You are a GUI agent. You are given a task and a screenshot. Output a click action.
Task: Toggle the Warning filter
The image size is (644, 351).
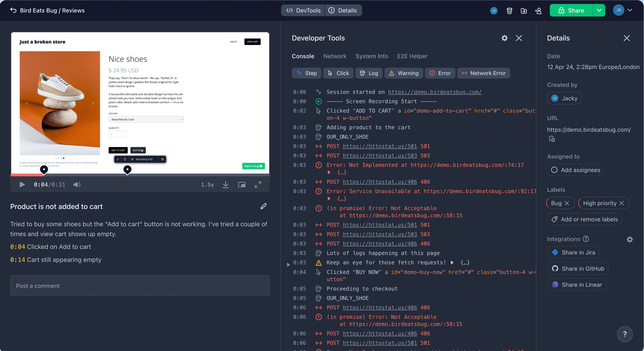coord(404,73)
